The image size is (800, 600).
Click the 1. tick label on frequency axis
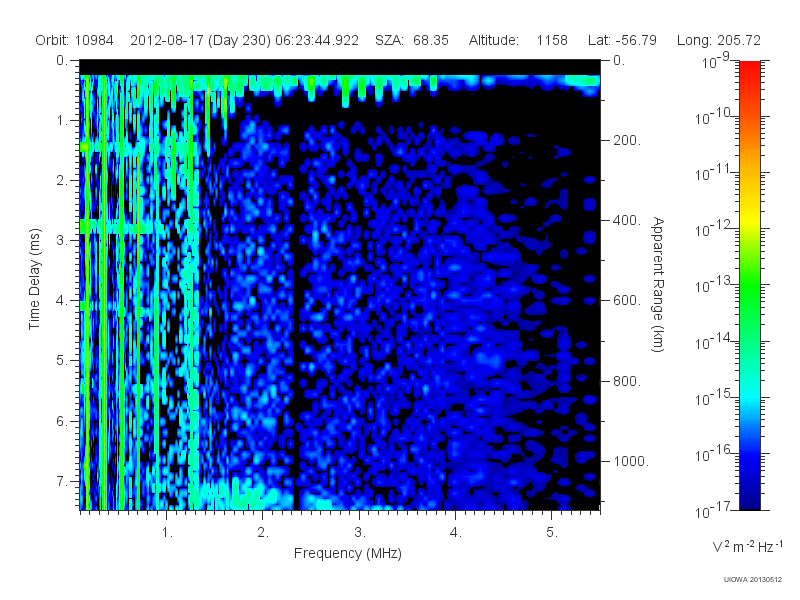[x=167, y=533]
